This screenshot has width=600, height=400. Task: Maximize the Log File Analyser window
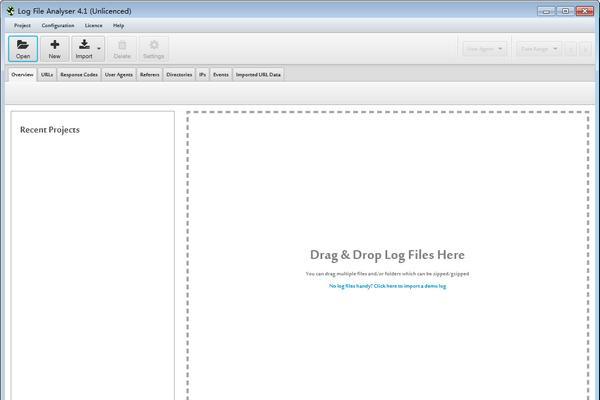point(565,11)
